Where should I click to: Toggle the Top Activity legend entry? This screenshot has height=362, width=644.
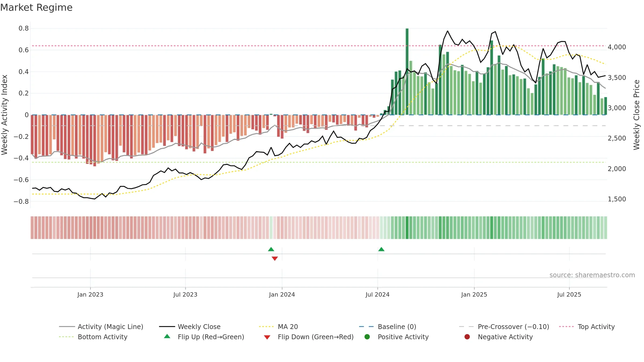click(587, 327)
